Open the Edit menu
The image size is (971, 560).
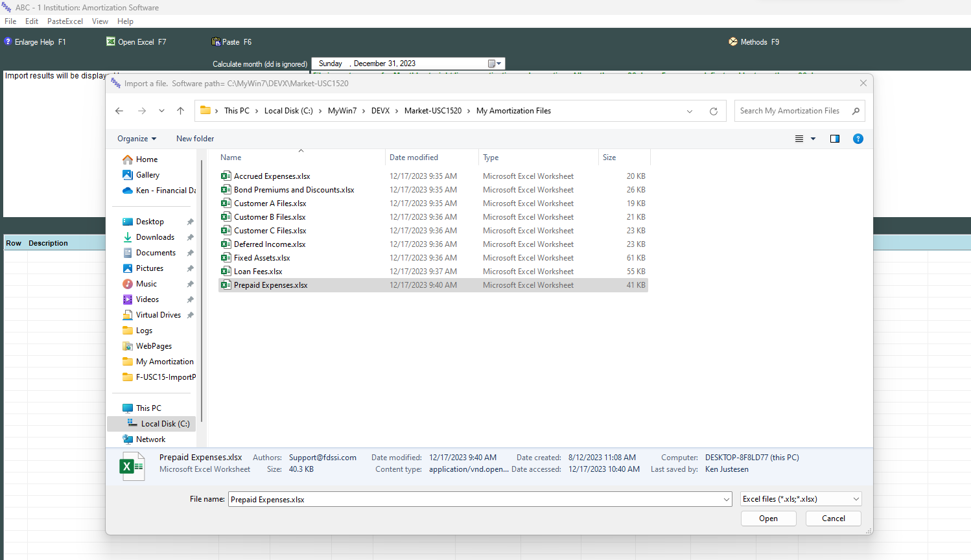pyautogui.click(x=32, y=21)
